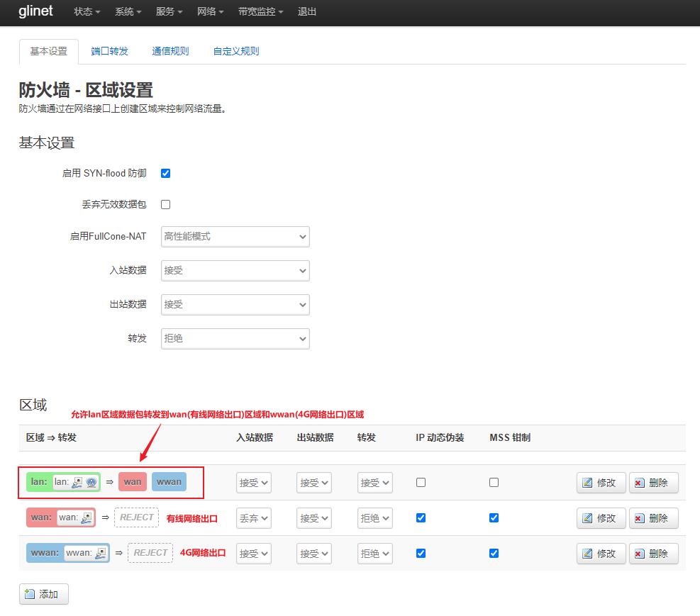This screenshot has width=700, height=616.
Task: Enable the drop invalid packets checkbox
Action: click(x=165, y=204)
